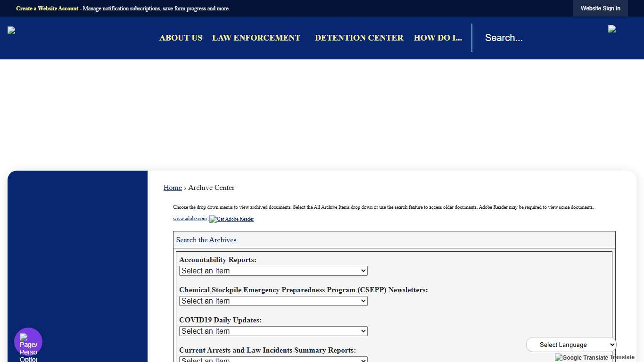Open the purple Page Options accessibility widget
The width and height of the screenshot is (644, 362).
click(x=28, y=341)
